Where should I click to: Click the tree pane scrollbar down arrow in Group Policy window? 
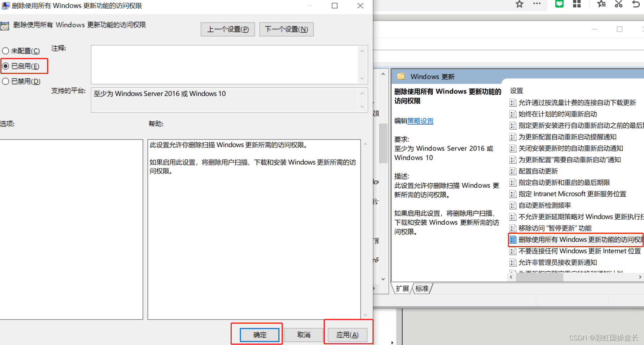tap(383, 279)
